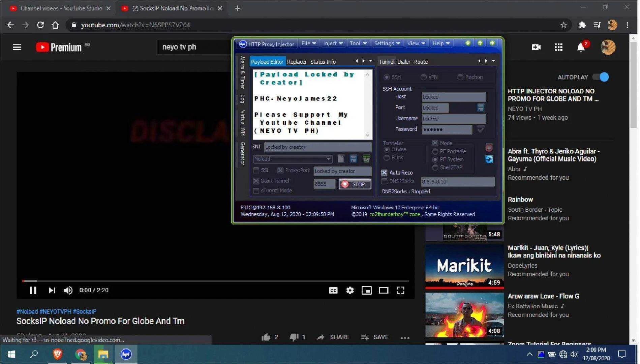Bookmark this page with the star icon
Image resolution: width=640 pixels, height=364 pixels.
pos(563,25)
